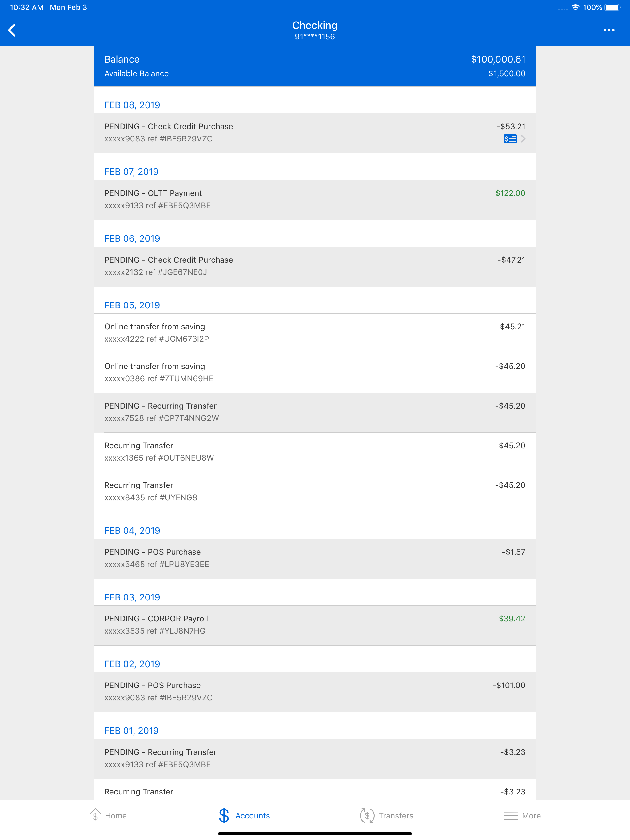The height and width of the screenshot is (840, 630).
Task: Select the FEB 07, 2019 date header
Action: pos(131,172)
